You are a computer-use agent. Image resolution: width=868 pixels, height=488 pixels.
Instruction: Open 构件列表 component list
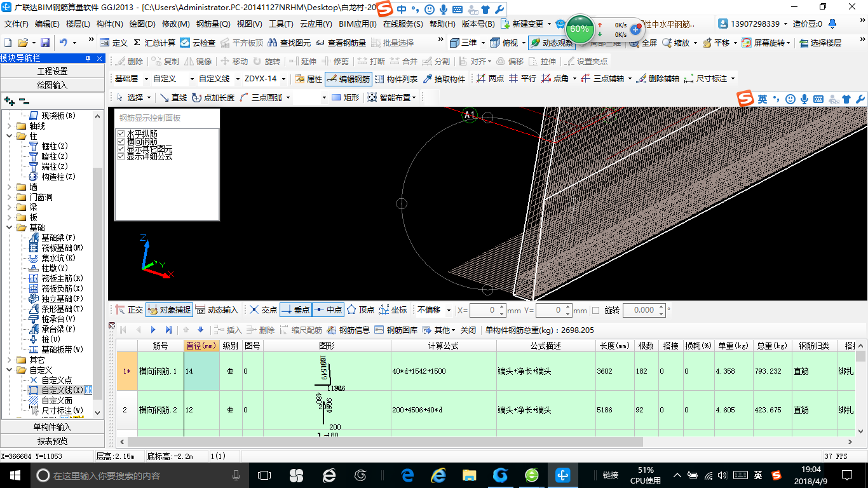(397, 79)
